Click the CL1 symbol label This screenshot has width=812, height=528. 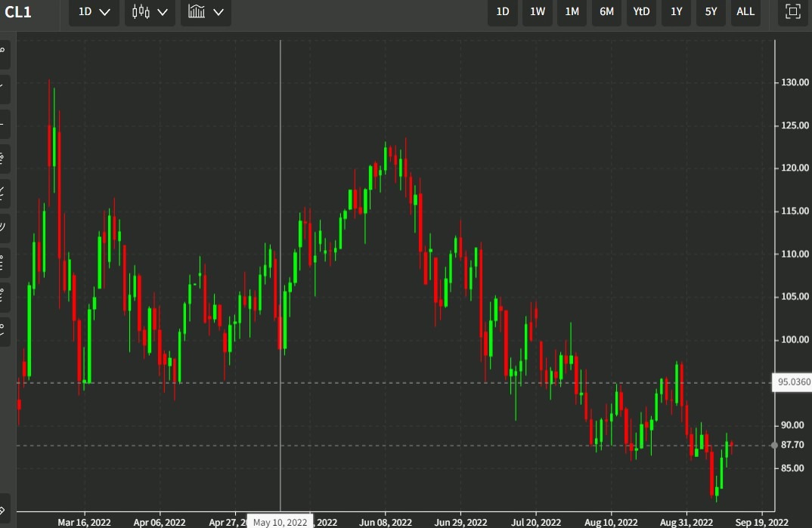click(17, 12)
